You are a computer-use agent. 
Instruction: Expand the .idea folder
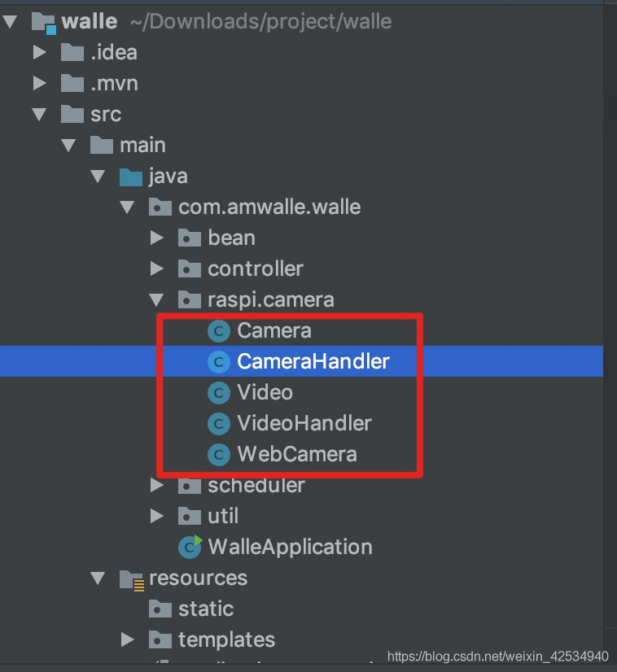click(x=39, y=53)
